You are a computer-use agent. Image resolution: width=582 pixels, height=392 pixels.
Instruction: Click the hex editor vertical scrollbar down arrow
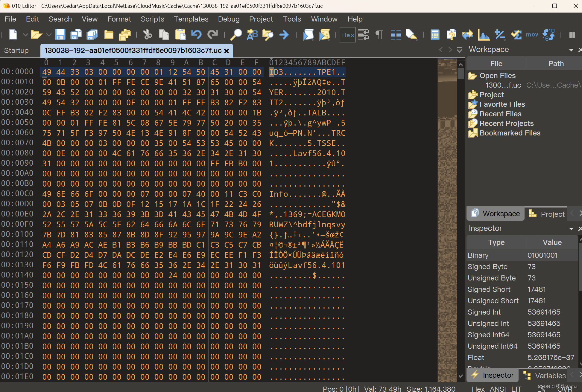(461, 376)
